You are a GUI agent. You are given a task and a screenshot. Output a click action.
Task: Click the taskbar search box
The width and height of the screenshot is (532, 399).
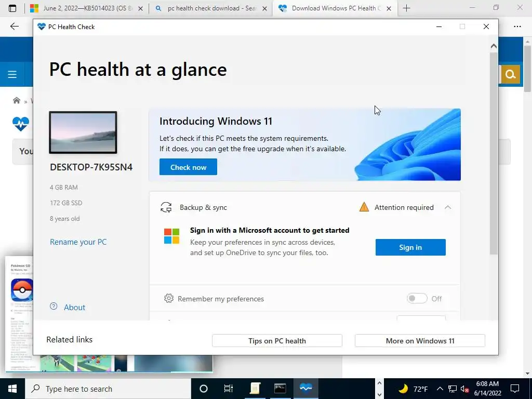[108, 389]
